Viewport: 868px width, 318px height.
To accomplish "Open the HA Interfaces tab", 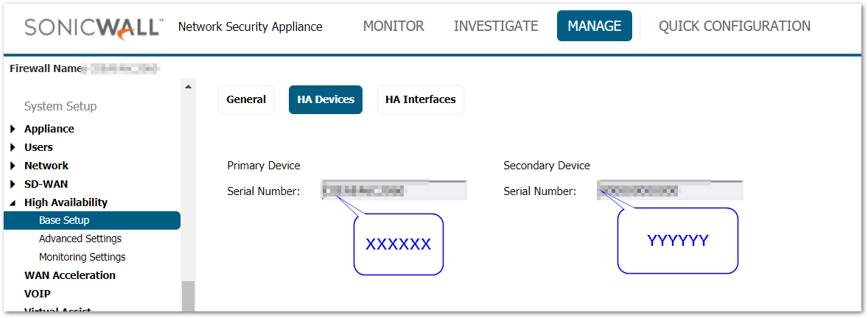I will [420, 99].
